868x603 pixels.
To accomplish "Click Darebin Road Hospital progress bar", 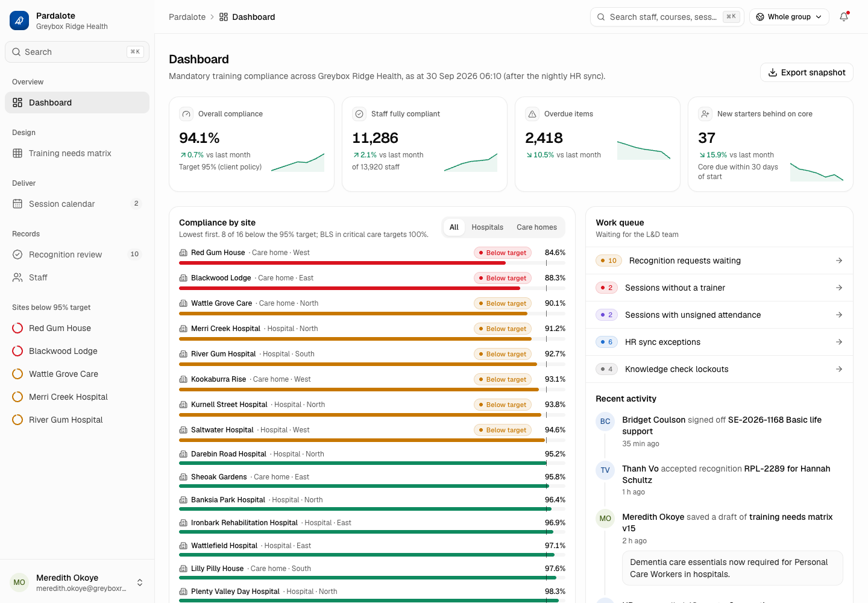I will pos(372,463).
